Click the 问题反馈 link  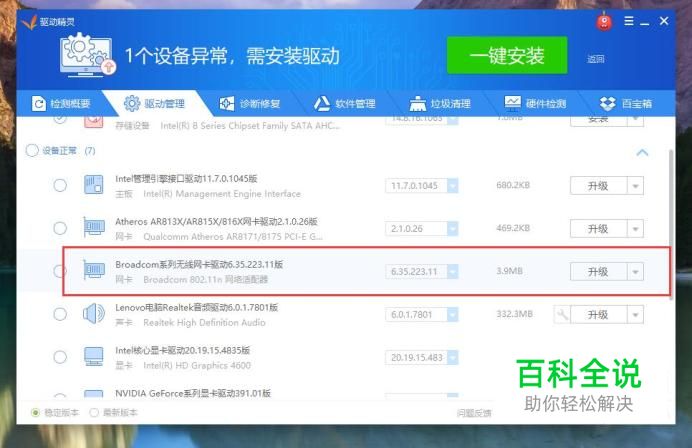(474, 413)
